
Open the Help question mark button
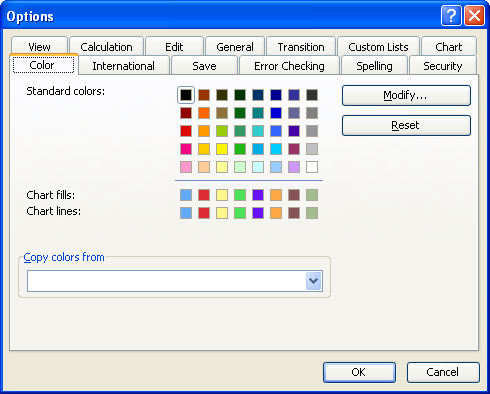coord(451,15)
